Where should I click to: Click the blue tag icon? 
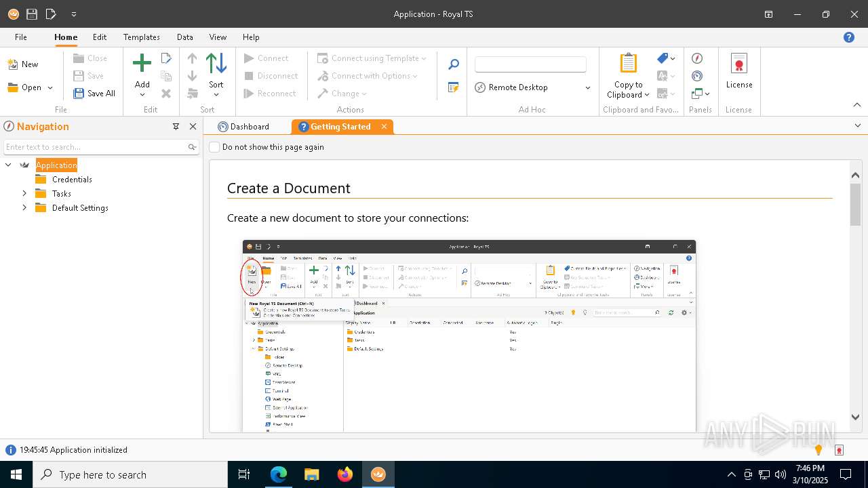click(663, 58)
